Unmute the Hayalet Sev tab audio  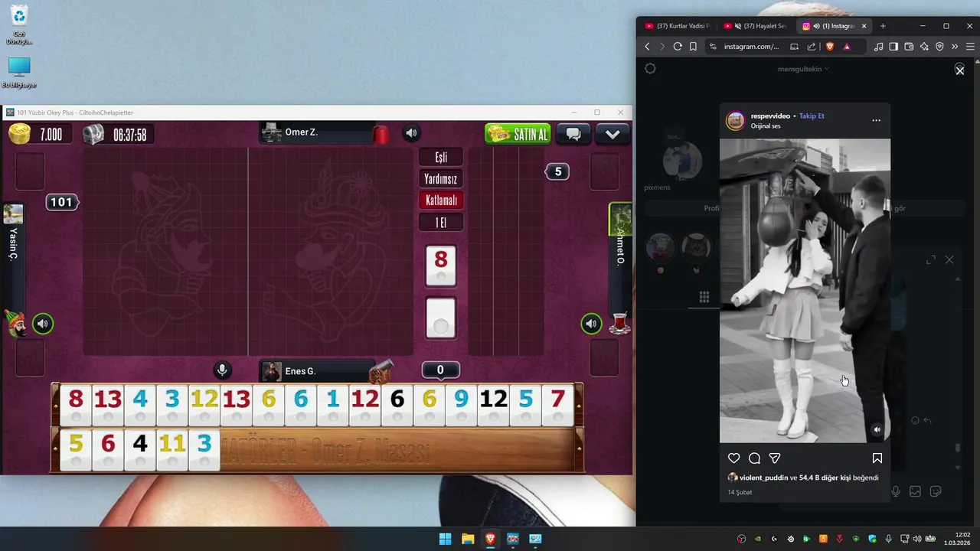pyautogui.click(x=738, y=26)
